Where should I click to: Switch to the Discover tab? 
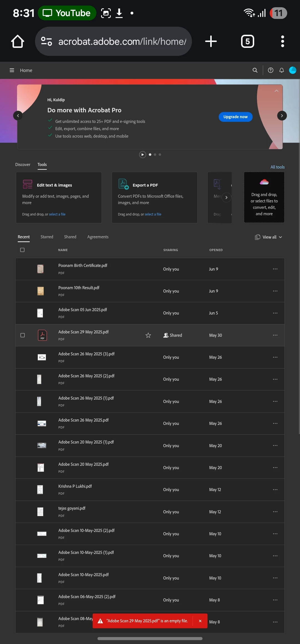coord(23,165)
